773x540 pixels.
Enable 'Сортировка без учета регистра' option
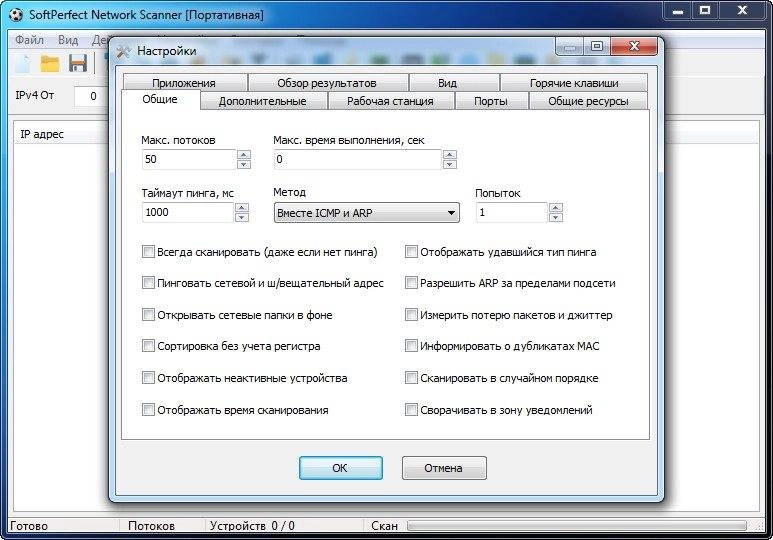(x=148, y=346)
